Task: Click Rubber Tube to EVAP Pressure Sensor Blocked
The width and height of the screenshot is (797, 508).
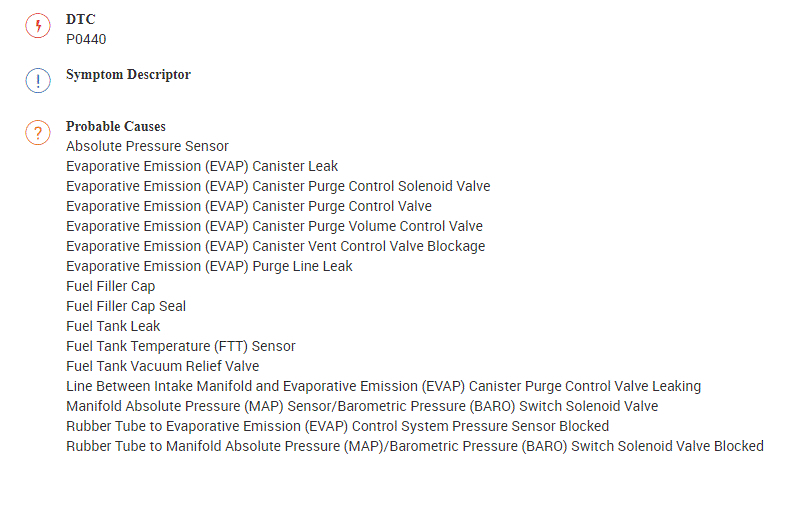Action: tap(337, 426)
